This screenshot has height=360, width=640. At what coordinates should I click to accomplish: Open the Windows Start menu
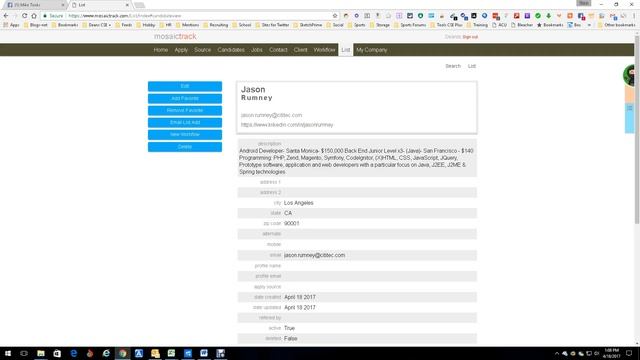tap(8, 353)
